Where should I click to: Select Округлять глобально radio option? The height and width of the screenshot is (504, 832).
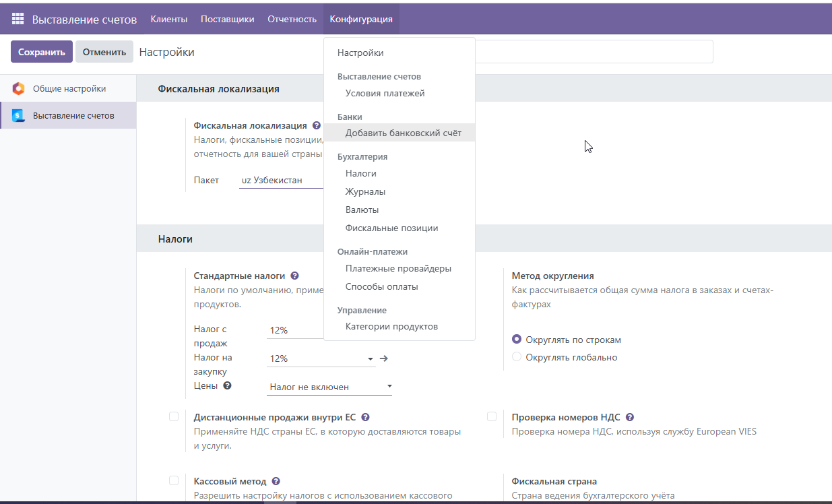tap(517, 357)
